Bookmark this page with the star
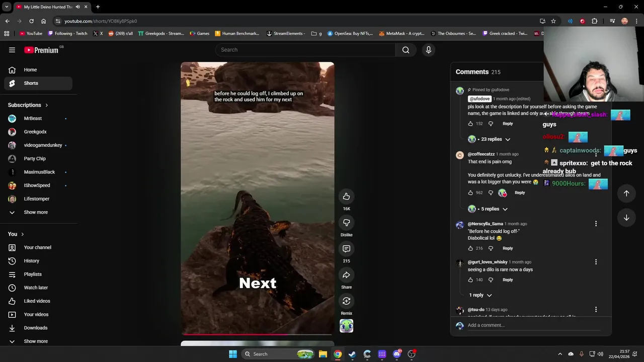 coord(553,21)
